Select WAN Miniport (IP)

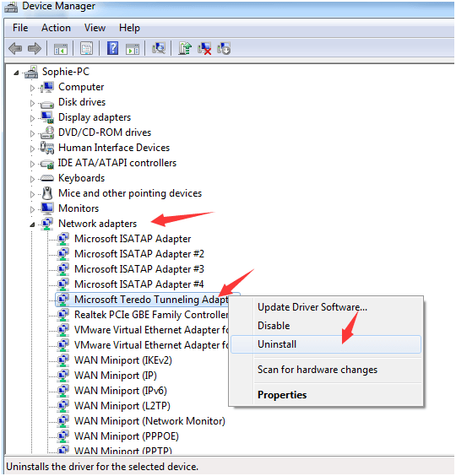[116, 376]
